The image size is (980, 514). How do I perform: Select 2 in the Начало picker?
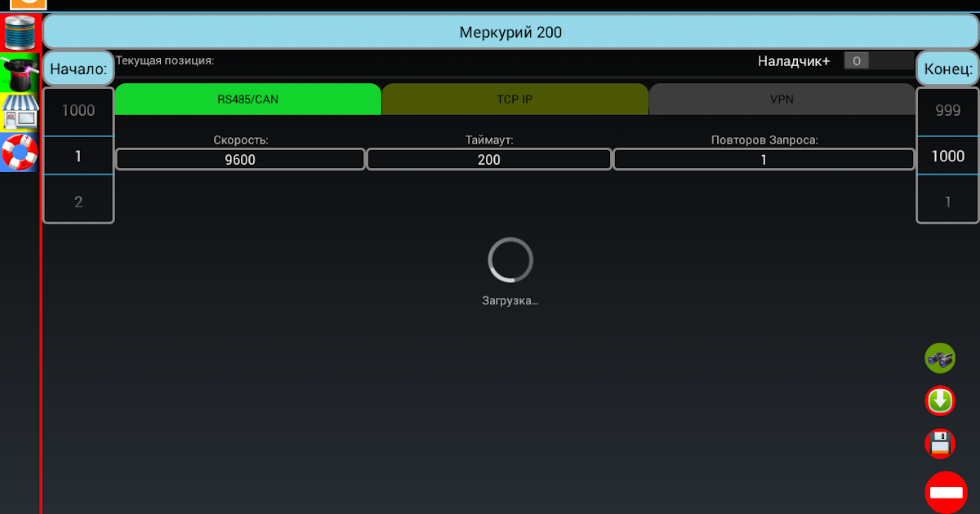[78, 202]
